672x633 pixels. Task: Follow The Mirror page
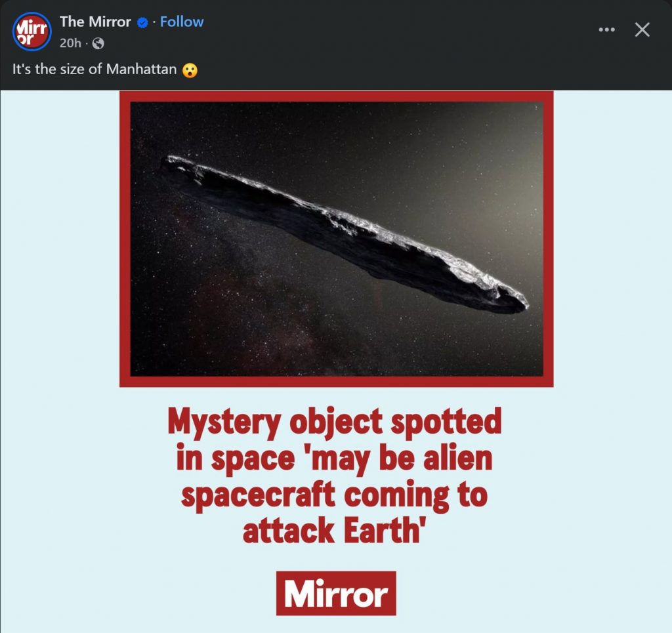point(182,22)
